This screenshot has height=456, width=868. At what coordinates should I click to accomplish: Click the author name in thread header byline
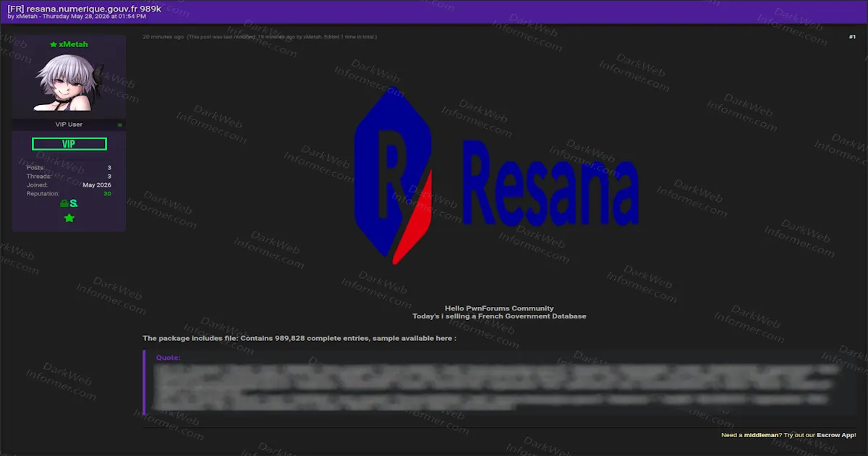point(26,16)
